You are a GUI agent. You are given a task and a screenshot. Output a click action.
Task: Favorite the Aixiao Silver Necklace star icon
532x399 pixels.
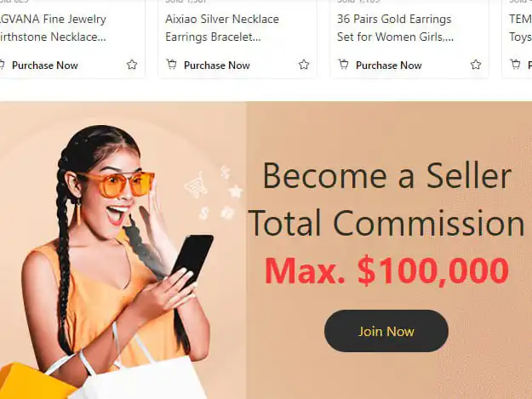(304, 65)
